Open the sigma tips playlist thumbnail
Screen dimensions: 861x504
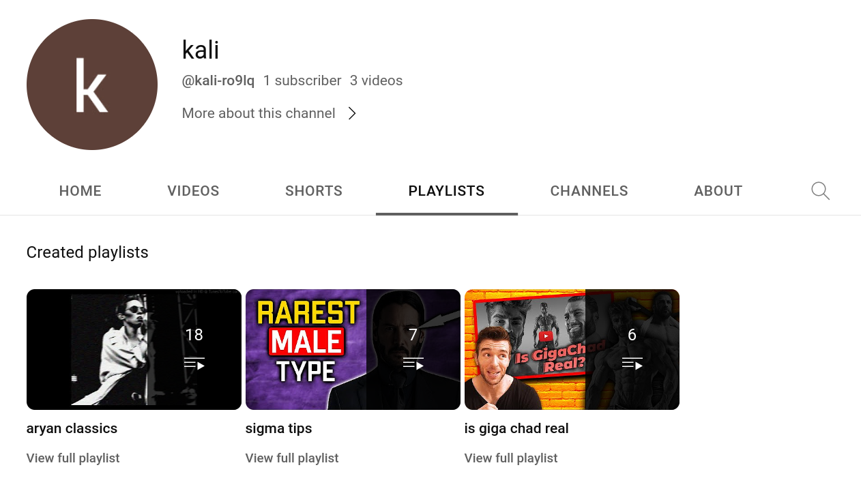(x=353, y=349)
